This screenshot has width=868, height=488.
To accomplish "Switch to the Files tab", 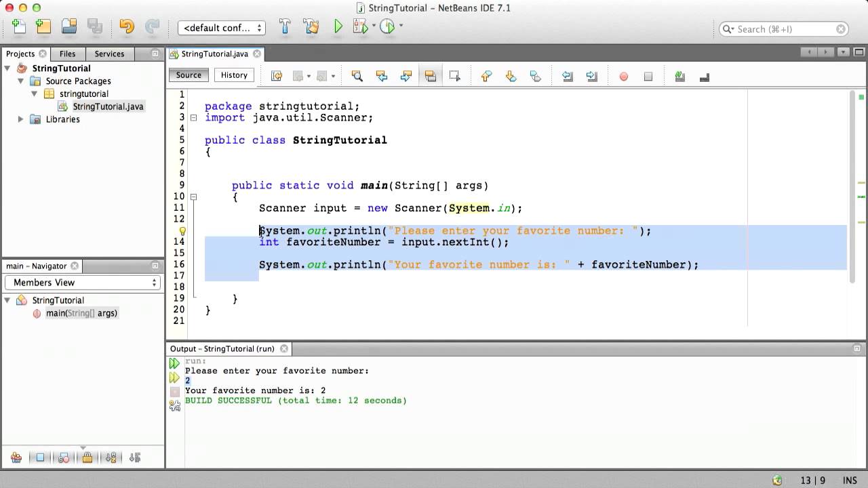I will (68, 54).
